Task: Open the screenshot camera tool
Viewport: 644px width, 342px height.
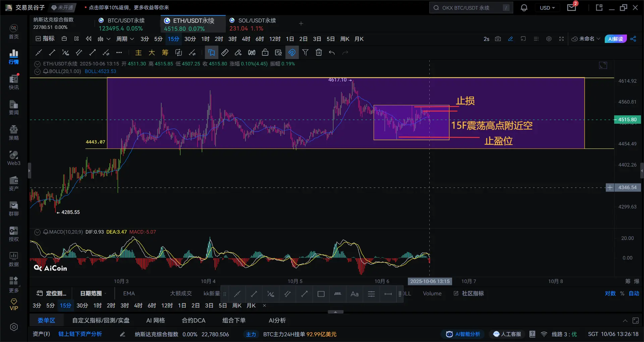Action: [498, 39]
